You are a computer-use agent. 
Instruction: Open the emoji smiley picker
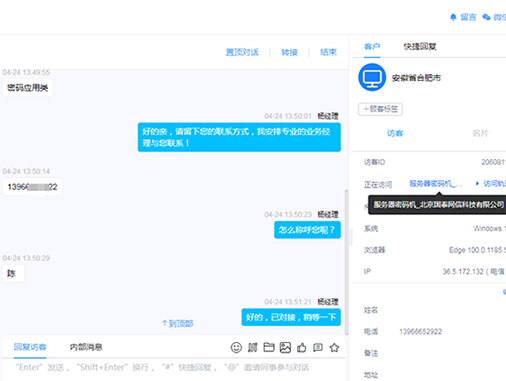(236, 348)
